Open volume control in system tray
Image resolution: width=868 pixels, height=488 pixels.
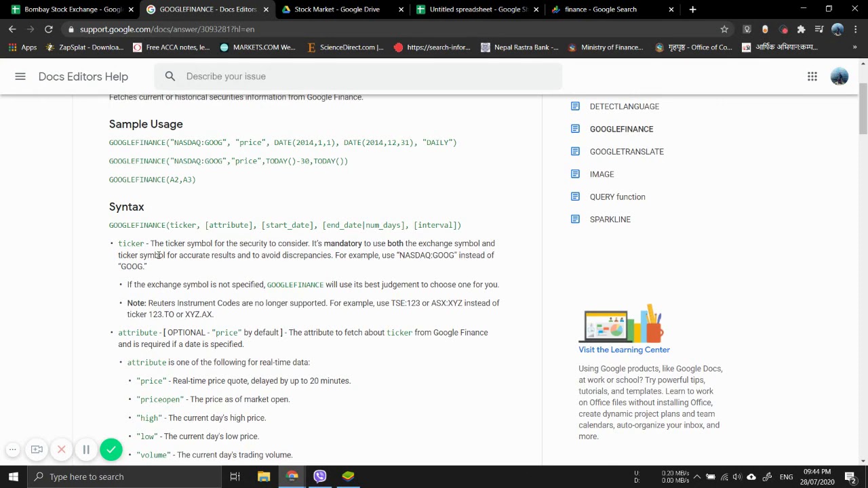coord(738,476)
